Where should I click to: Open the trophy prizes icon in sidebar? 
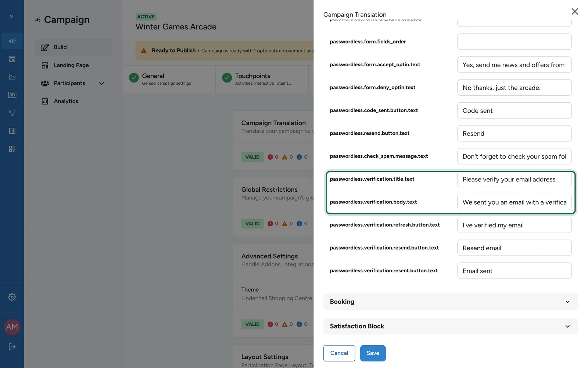point(12,113)
